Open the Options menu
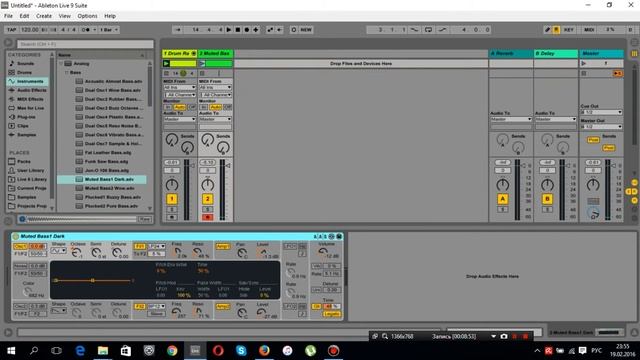This screenshot has height=360, width=640. point(87,16)
